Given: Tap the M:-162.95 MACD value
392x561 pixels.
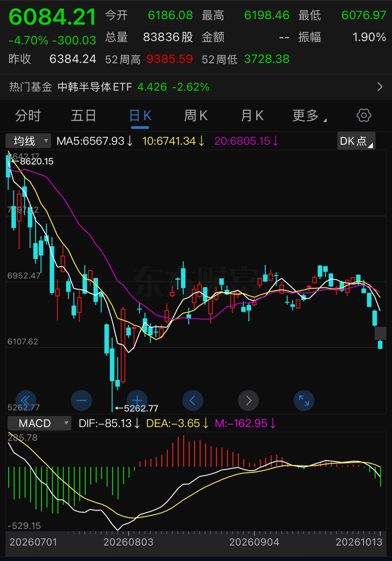Looking at the screenshot, I should click(245, 423).
